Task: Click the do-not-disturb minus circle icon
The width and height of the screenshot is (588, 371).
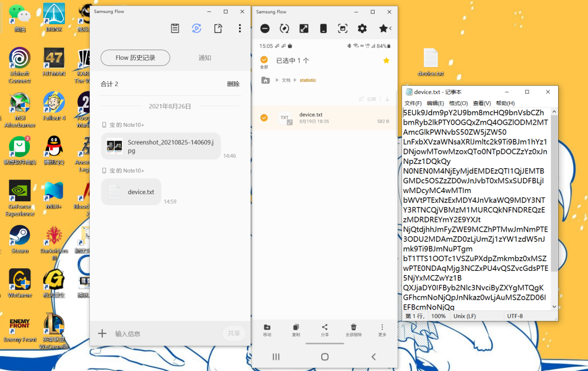Action: click(265, 28)
